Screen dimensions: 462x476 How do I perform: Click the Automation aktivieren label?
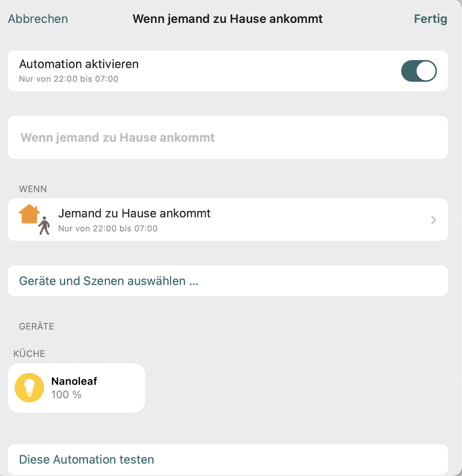coord(79,64)
